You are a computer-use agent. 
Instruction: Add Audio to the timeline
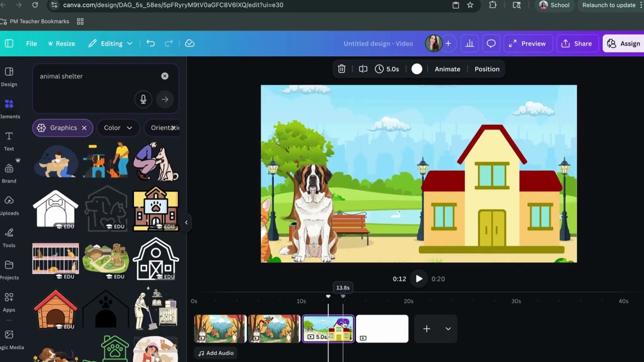(x=216, y=353)
